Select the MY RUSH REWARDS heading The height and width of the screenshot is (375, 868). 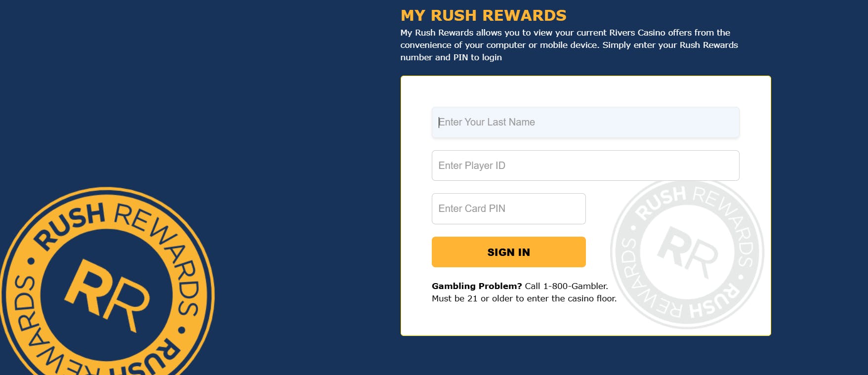point(484,15)
